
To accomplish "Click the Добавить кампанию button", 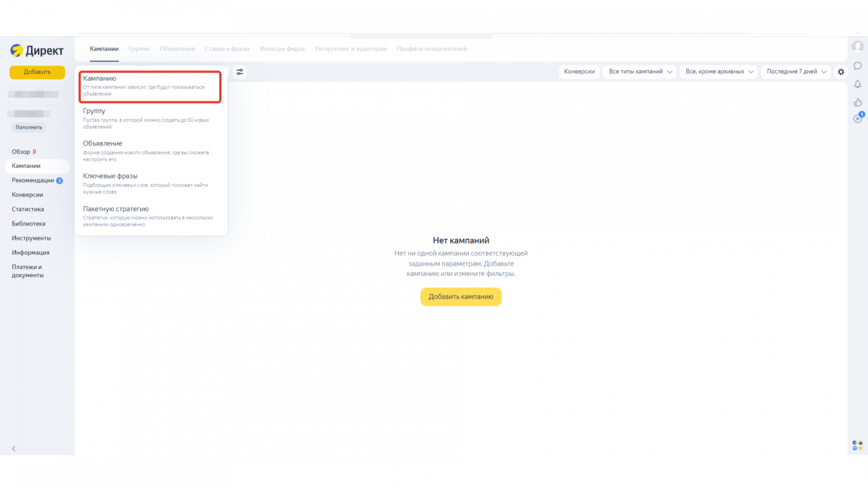I will 461,297.
